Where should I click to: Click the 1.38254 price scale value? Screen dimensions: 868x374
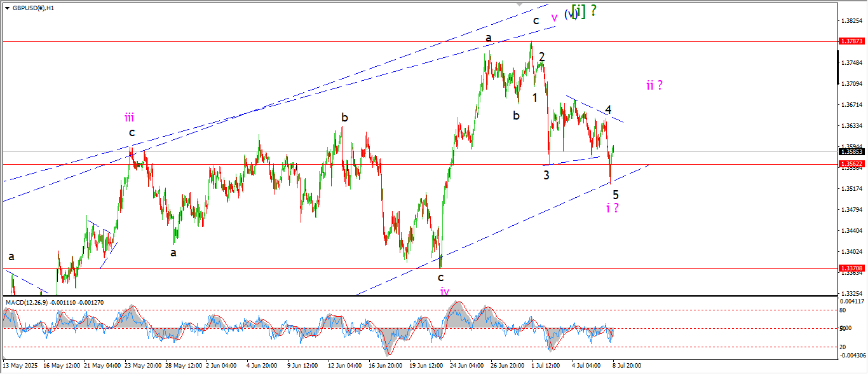851,21
